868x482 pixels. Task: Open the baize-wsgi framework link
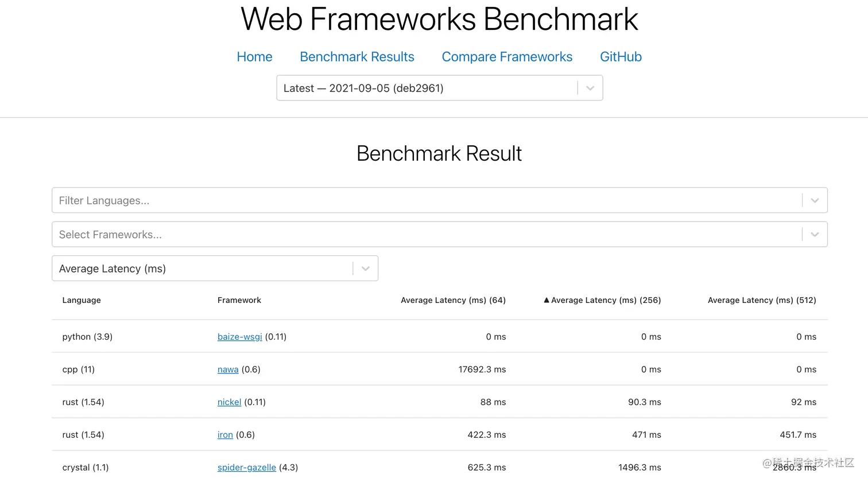pyautogui.click(x=240, y=337)
